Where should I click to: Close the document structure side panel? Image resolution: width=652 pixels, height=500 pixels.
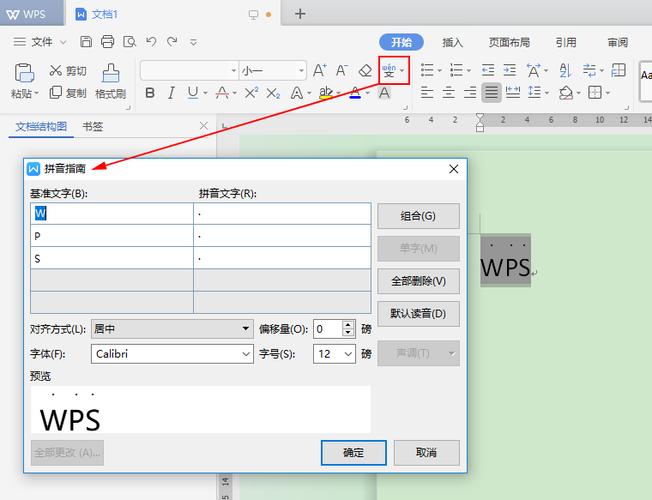pyautogui.click(x=204, y=126)
